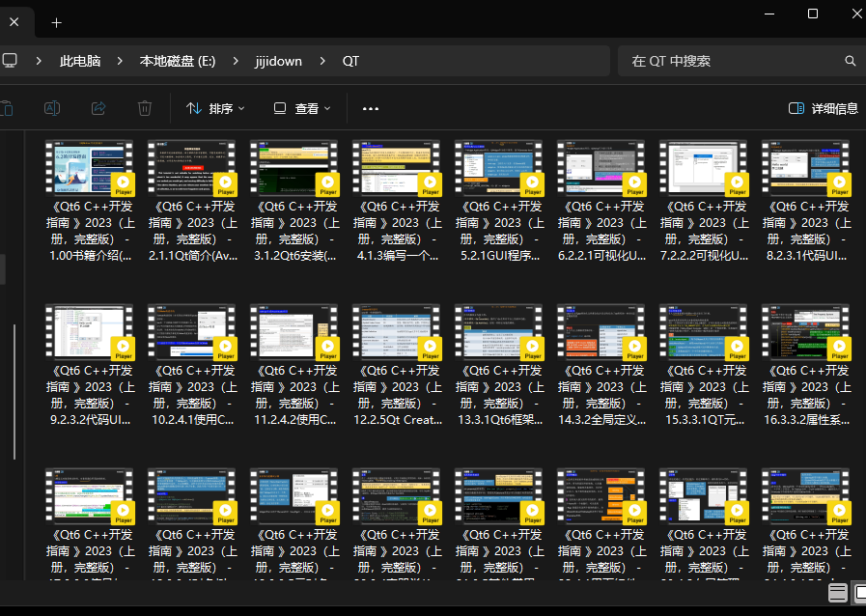Select video 1.00书籍介绍 thumbnail
This screenshot has width=866, height=616.
[90, 168]
